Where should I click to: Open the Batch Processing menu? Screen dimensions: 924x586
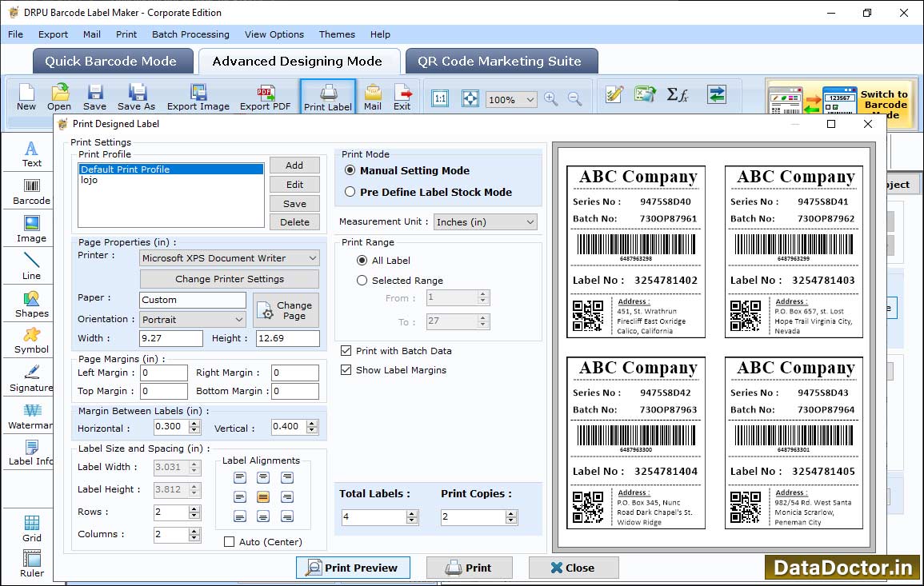pyautogui.click(x=190, y=34)
